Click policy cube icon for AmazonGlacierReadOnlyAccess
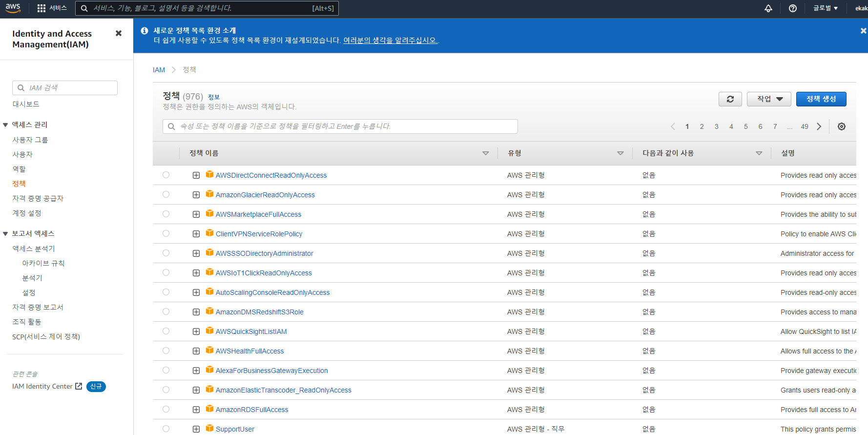Viewport: 868px width, 435px height. (210, 194)
